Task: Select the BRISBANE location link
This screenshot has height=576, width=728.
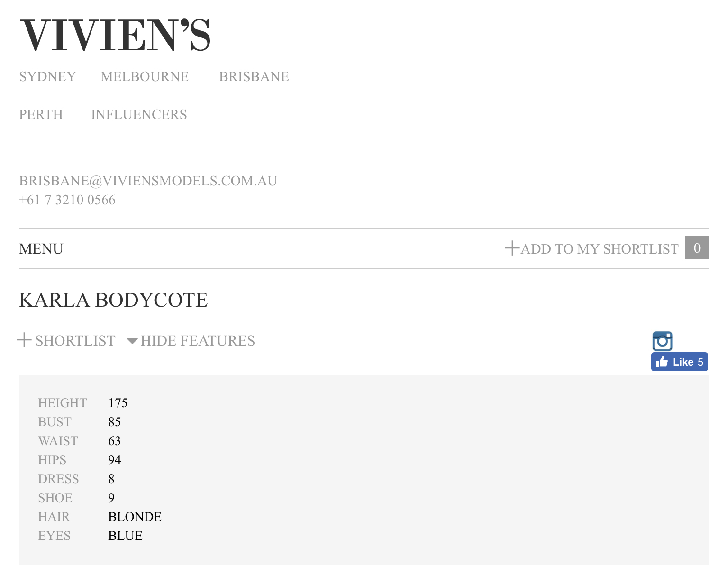Action: click(x=254, y=76)
